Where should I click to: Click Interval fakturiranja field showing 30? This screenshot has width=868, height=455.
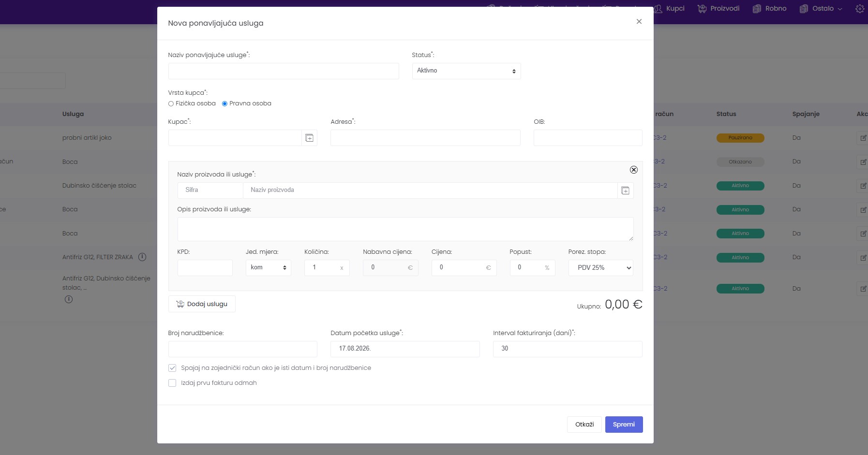(568, 349)
